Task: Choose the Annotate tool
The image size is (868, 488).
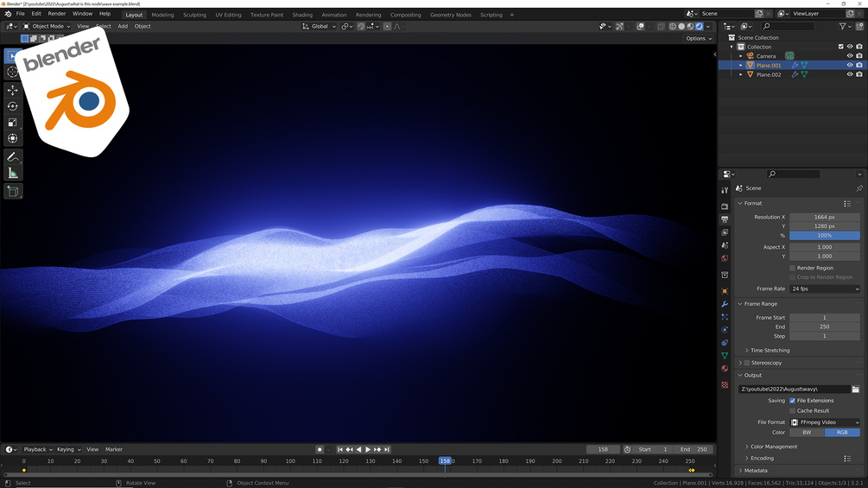Action: [x=13, y=157]
